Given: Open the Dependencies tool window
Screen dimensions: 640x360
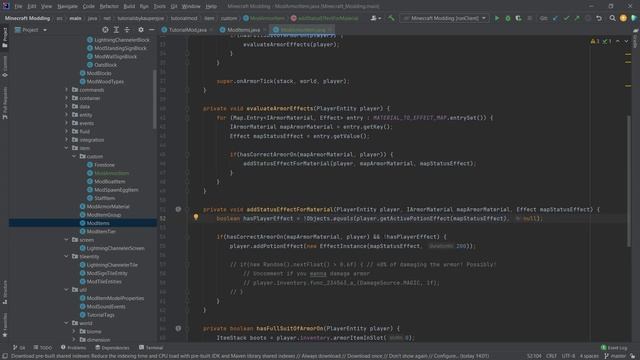Looking at the screenshot, I should click(112, 348).
